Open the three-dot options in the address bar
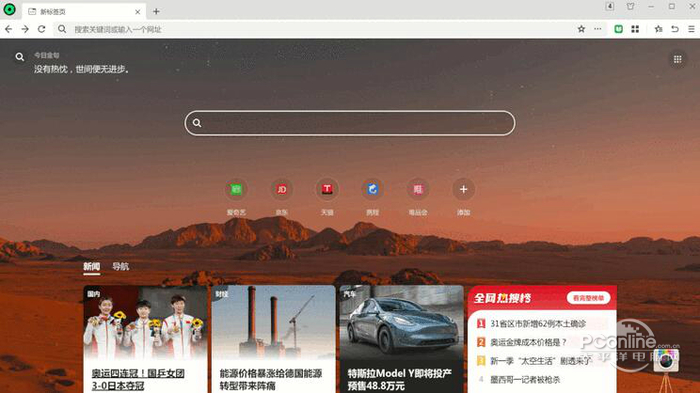This screenshot has width=700, height=393. coord(598,29)
